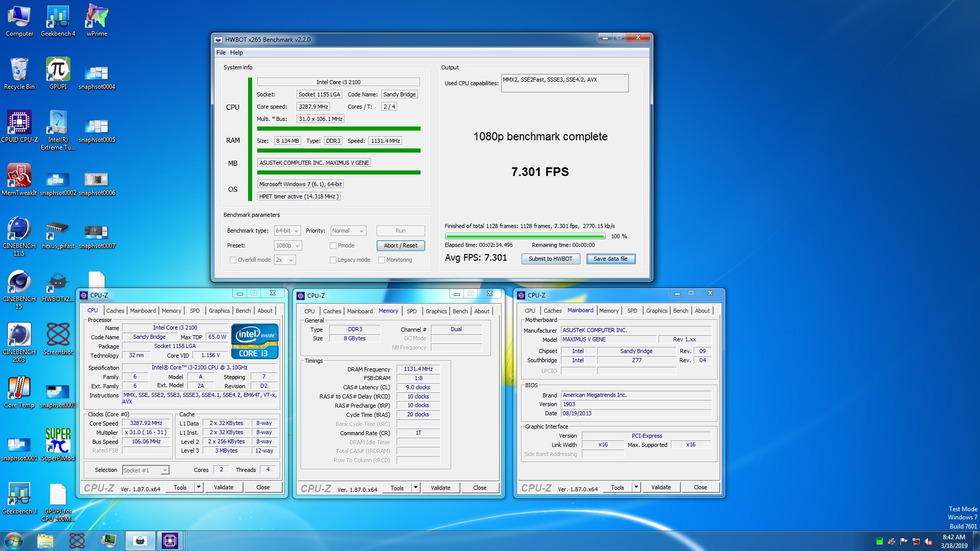Click the taskbar volume tray icon
980x551 pixels.
(928, 541)
